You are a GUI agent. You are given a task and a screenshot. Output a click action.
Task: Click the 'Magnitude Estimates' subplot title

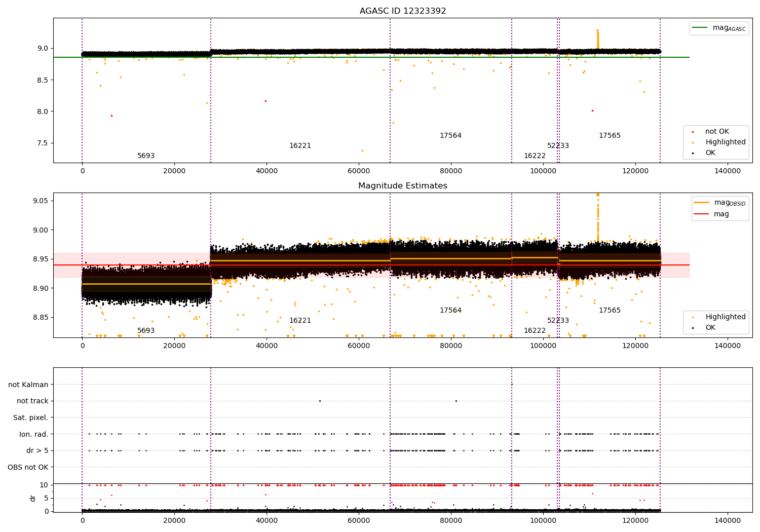point(403,186)
